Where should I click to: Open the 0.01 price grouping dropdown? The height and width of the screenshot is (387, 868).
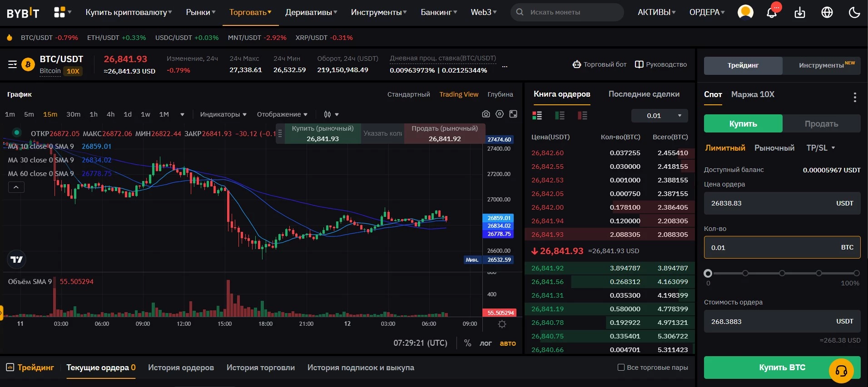pyautogui.click(x=660, y=116)
